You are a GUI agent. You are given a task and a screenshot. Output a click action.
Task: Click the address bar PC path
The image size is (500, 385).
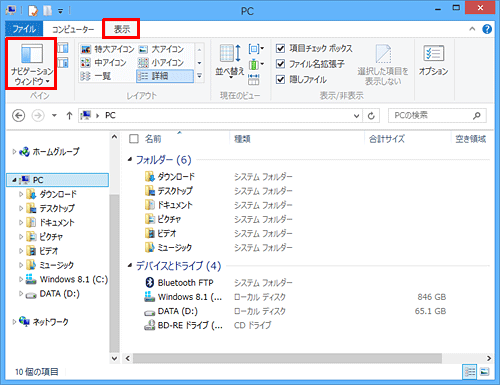pyautogui.click(x=110, y=116)
